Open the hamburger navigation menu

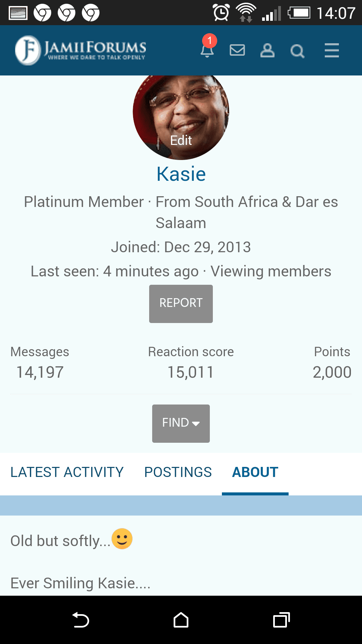(x=332, y=50)
